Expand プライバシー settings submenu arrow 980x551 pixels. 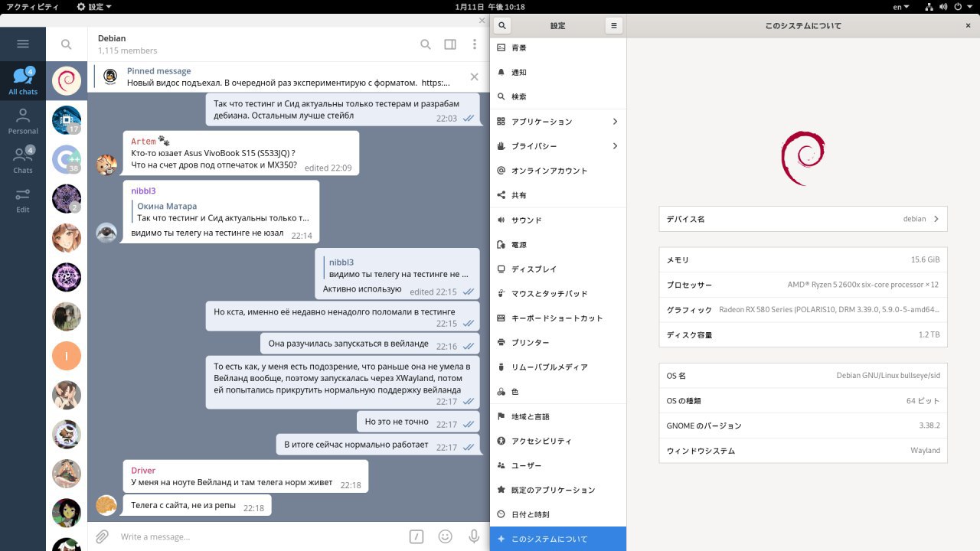tap(616, 146)
